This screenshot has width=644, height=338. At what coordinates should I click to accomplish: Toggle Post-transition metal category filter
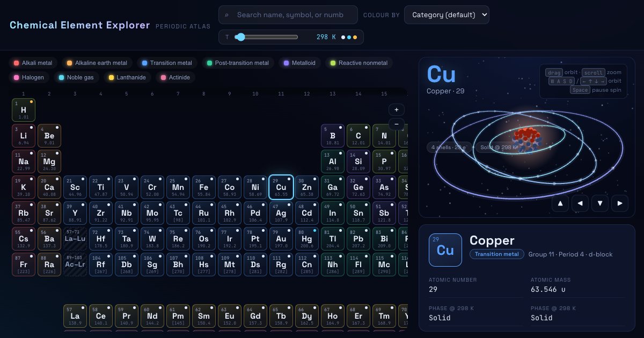point(238,63)
